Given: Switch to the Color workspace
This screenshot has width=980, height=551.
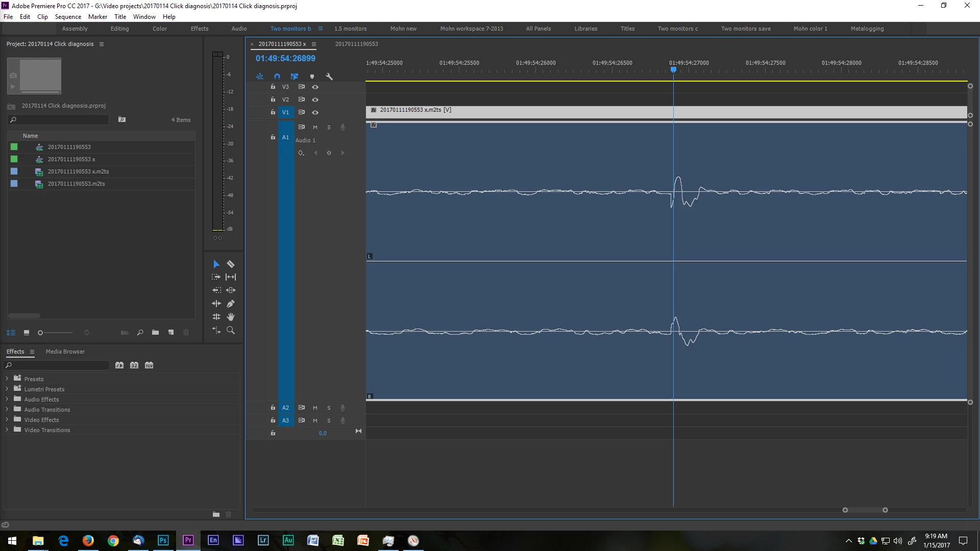Looking at the screenshot, I should [159, 29].
